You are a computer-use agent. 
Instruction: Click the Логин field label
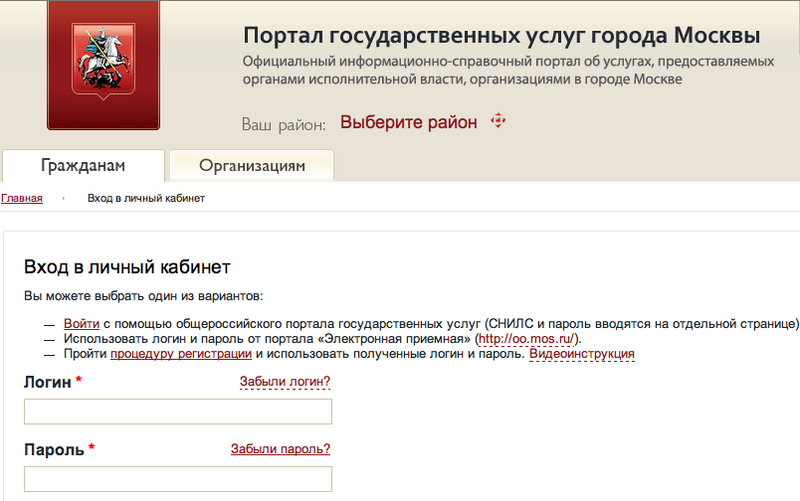[47, 383]
